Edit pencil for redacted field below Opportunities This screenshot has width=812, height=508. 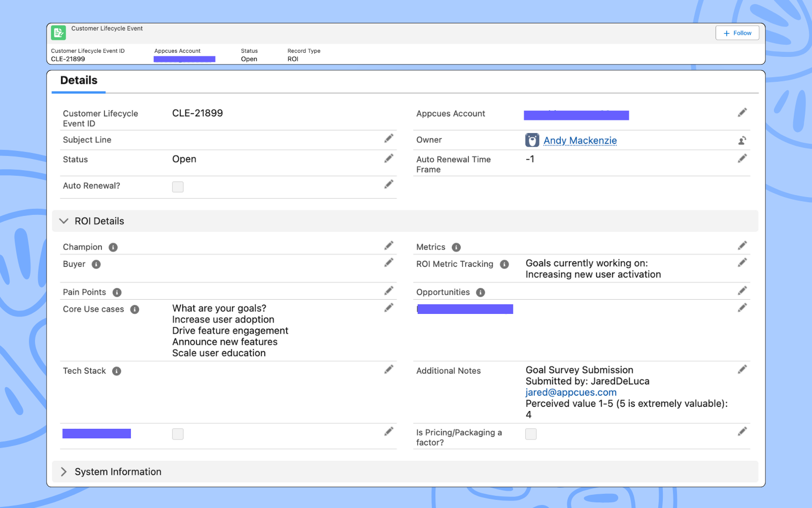pos(742,307)
